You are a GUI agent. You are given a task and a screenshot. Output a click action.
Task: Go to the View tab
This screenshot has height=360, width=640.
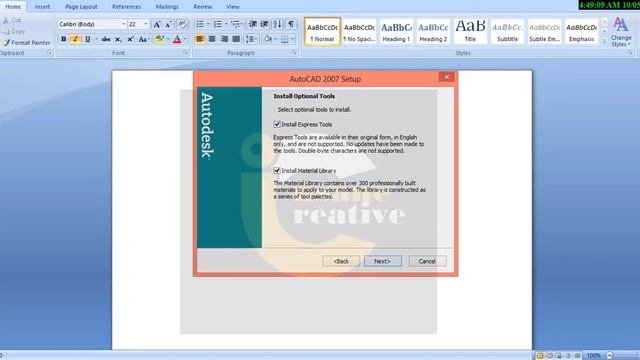pyautogui.click(x=233, y=7)
